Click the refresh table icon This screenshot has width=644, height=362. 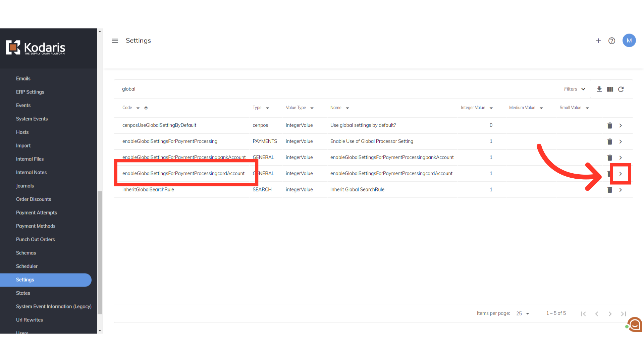(x=621, y=89)
